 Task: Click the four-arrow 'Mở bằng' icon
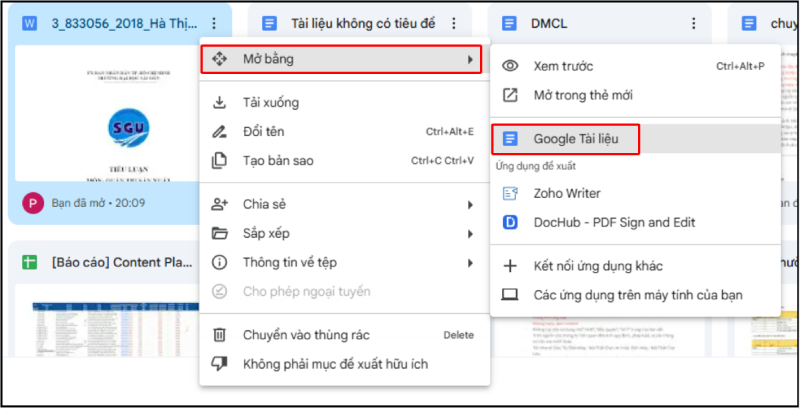coord(219,60)
